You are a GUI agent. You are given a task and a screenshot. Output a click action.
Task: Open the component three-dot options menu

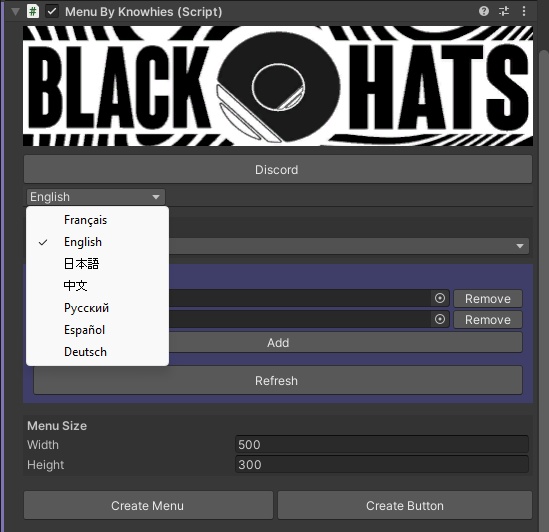[x=524, y=11]
